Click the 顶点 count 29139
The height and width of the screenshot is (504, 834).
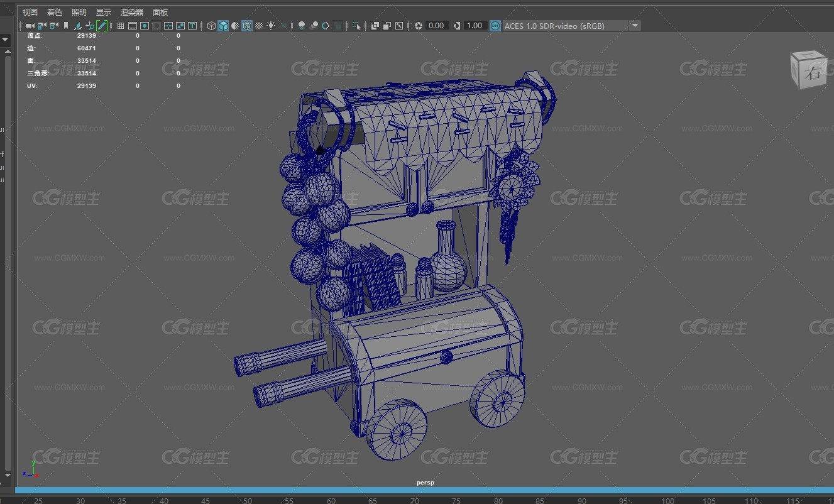coord(87,35)
